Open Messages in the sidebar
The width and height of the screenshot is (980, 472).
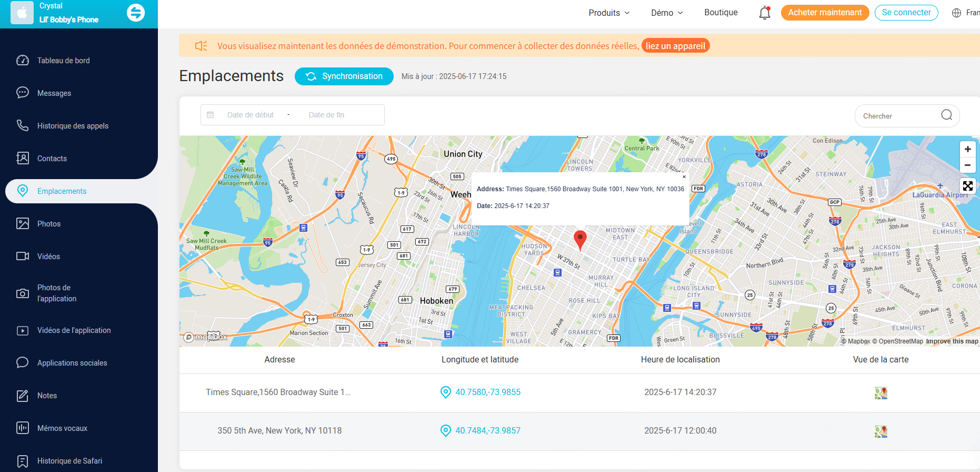click(54, 93)
